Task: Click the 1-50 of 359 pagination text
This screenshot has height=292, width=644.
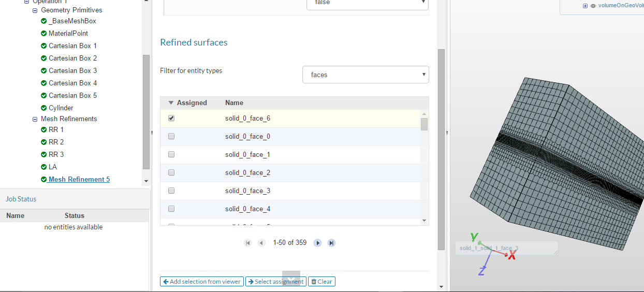Action: coord(290,243)
